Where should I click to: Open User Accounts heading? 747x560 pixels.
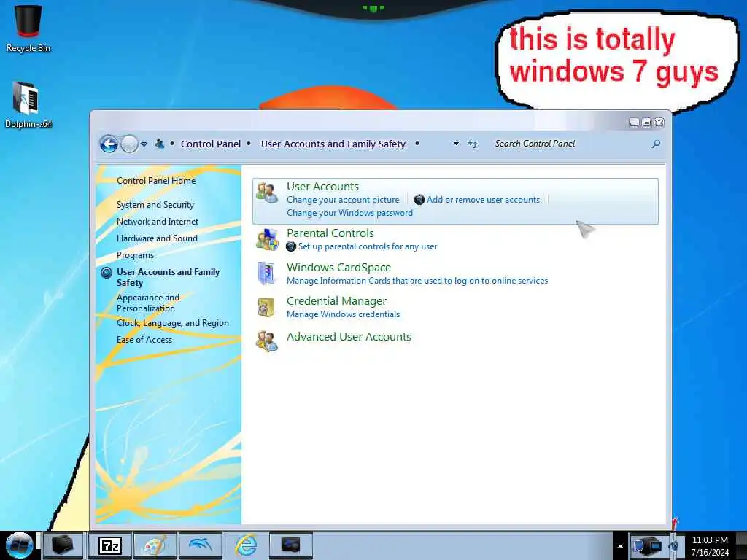coord(322,187)
